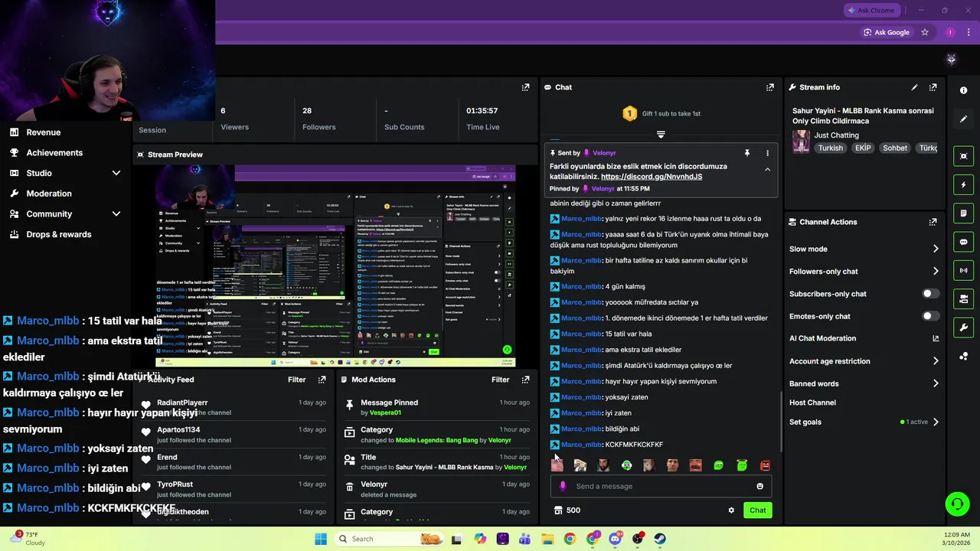
Task: Click the broadcast signal icon in right sidebar
Action: tap(963, 270)
